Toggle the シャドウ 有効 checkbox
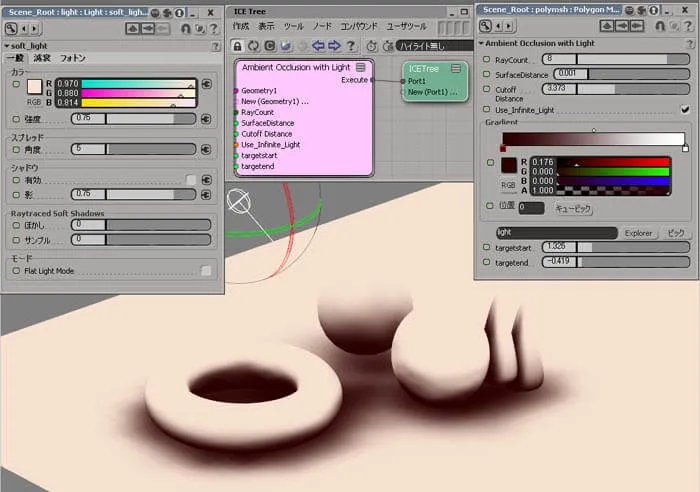This screenshot has width=700, height=492. tap(191, 179)
